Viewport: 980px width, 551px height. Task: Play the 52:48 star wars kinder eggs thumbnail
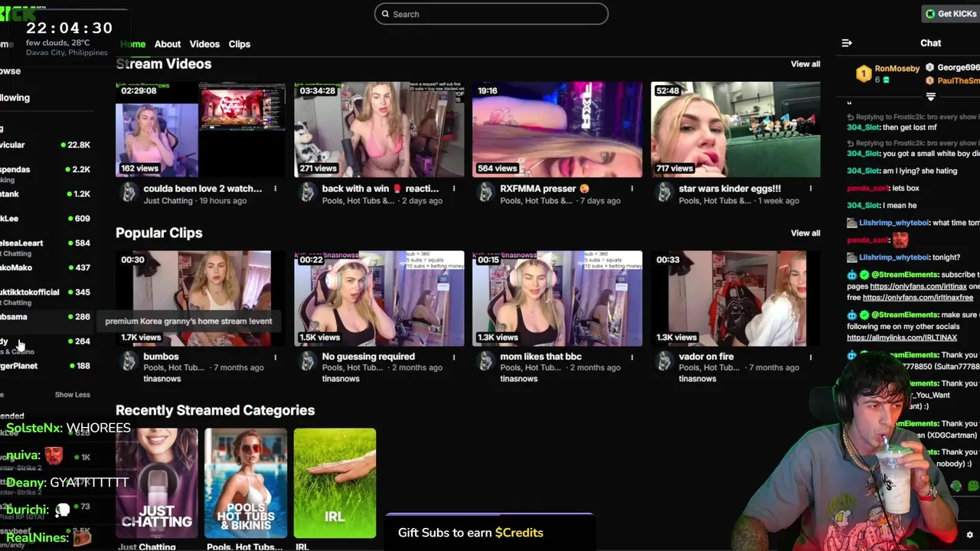(736, 129)
